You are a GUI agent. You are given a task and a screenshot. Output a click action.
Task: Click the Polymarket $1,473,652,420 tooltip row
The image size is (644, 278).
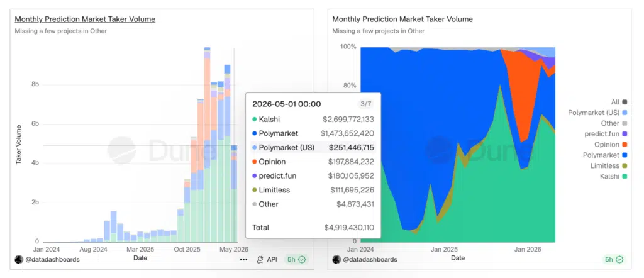[313, 133]
